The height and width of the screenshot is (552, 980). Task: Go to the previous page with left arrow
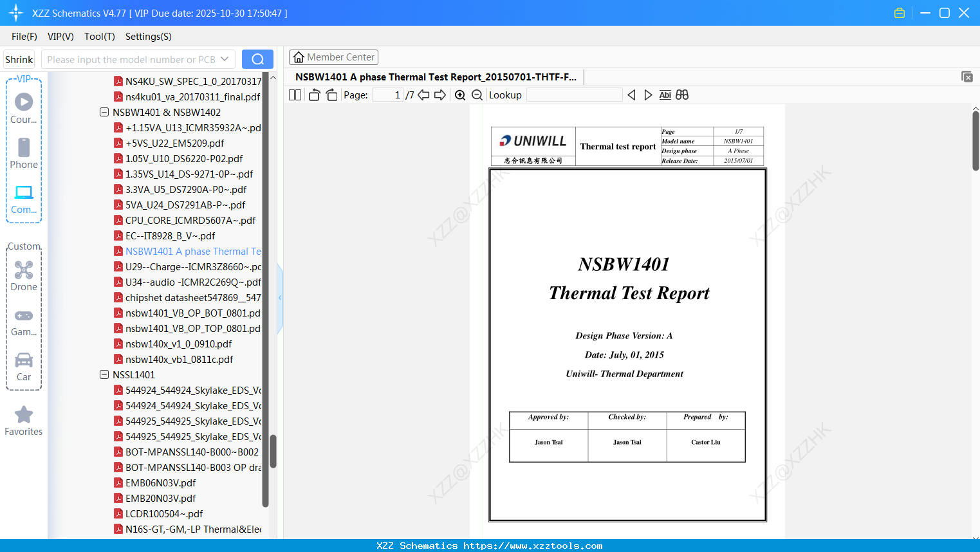pyautogui.click(x=423, y=95)
